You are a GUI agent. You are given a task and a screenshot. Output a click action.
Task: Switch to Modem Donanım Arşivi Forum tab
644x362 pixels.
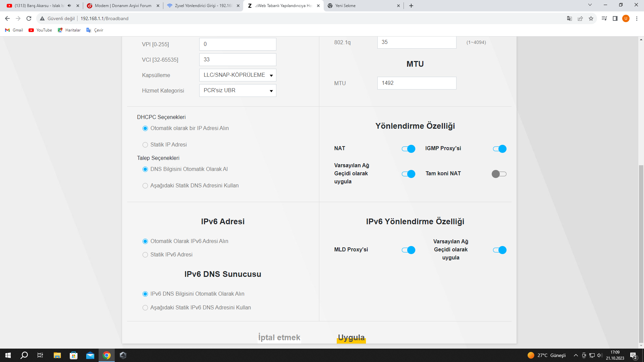point(123,6)
